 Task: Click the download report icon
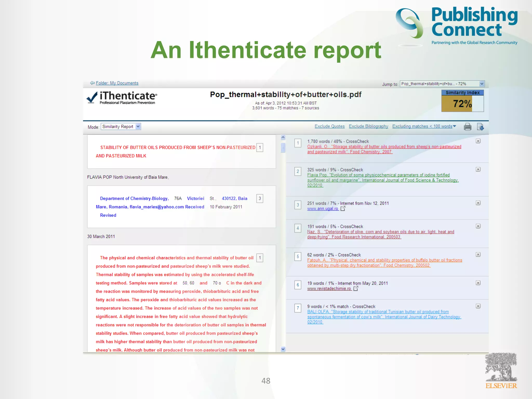[480, 127]
